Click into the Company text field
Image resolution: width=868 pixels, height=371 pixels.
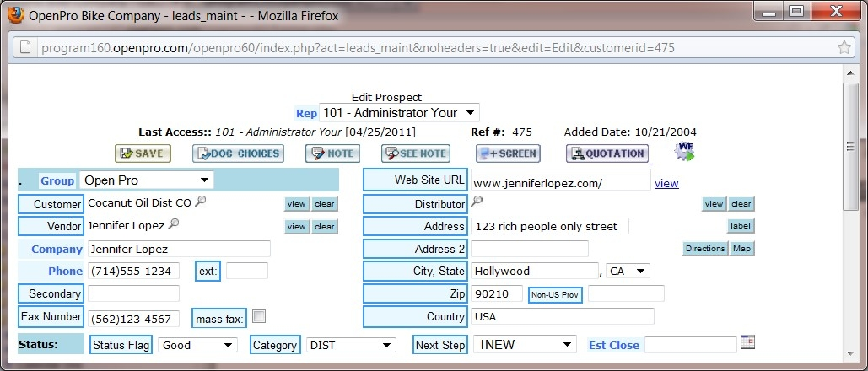(x=178, y=249)
